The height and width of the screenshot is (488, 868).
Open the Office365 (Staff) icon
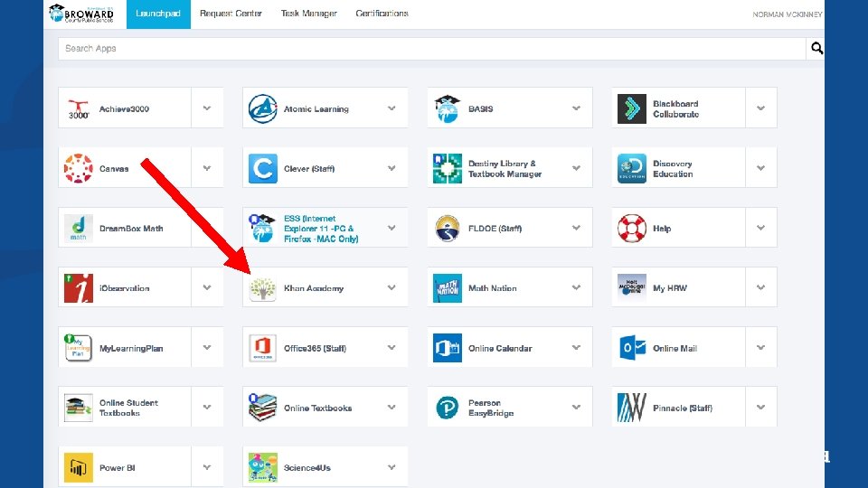tap(262, 348)
